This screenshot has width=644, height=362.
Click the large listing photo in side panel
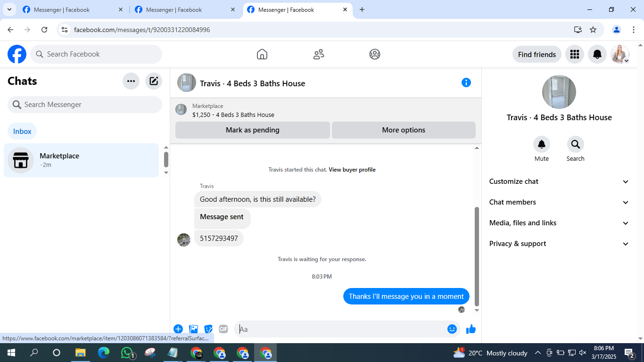click(559, 92)
